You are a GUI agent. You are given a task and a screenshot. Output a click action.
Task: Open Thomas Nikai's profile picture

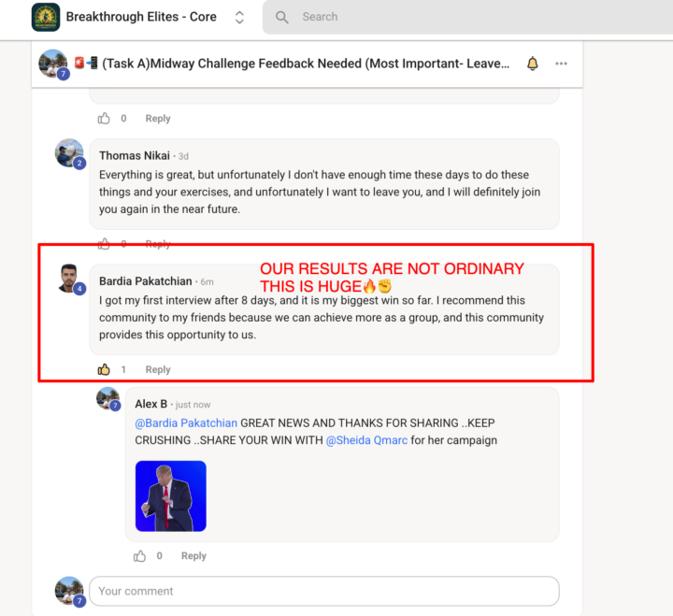click(70, 153)
